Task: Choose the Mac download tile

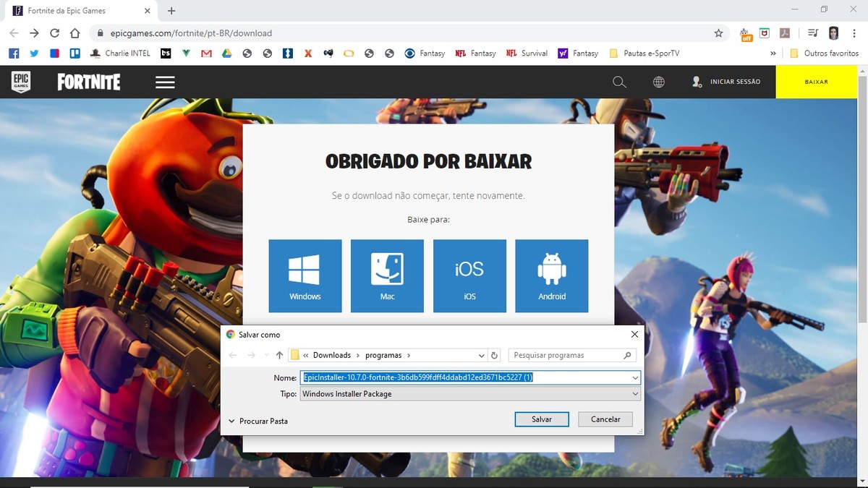Action: pyautogui.click(x=387, y=276)
